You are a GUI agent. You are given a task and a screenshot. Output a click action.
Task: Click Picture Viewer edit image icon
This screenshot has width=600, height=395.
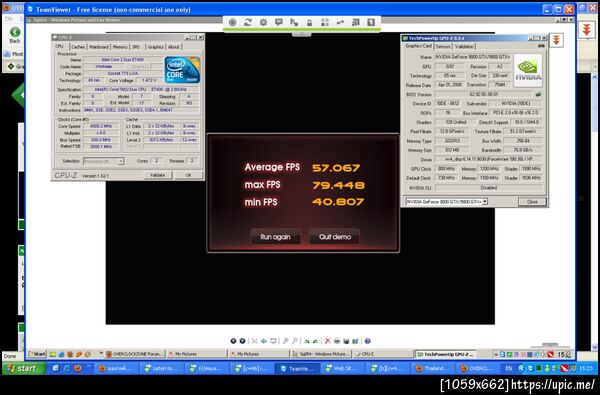pos(355,341)
